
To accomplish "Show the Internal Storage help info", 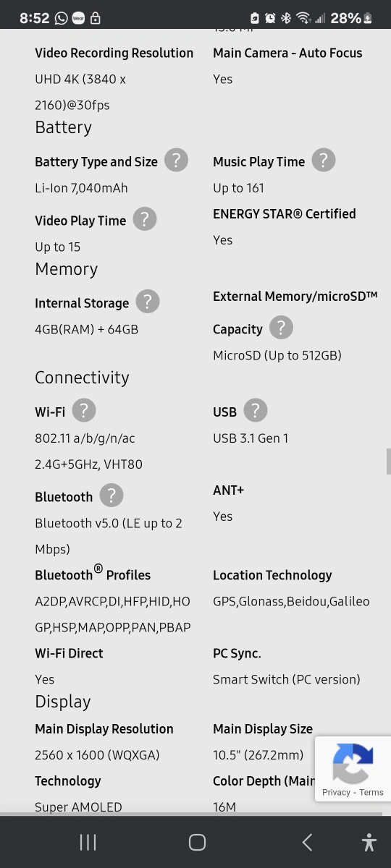I will [148, 302].
